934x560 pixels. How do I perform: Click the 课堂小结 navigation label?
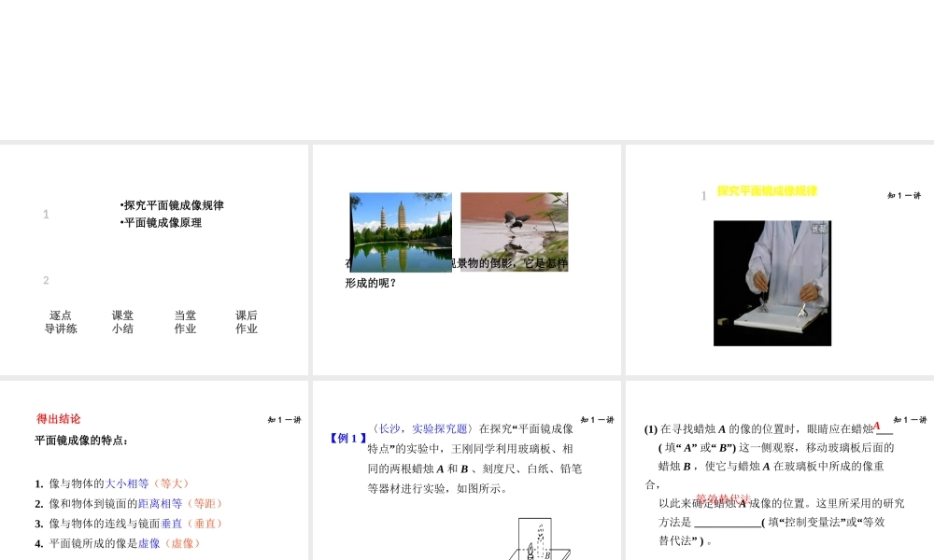(122, 322)
